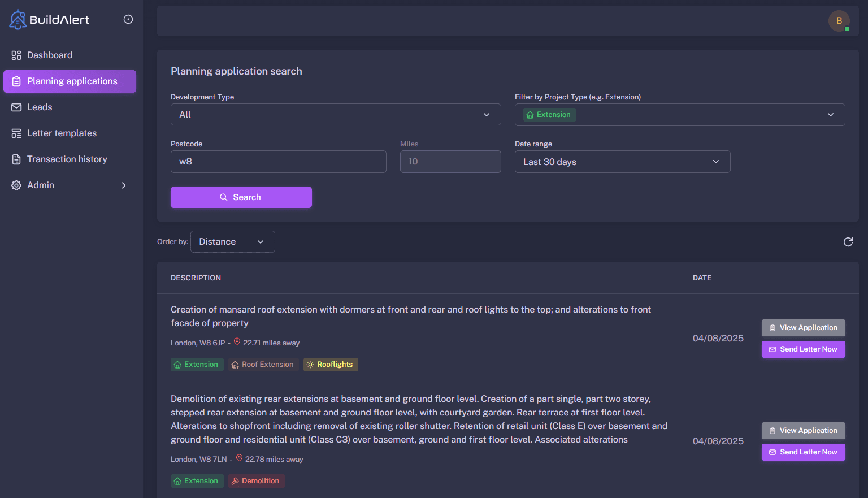Click the Roof Extension tag

[263, 365]
